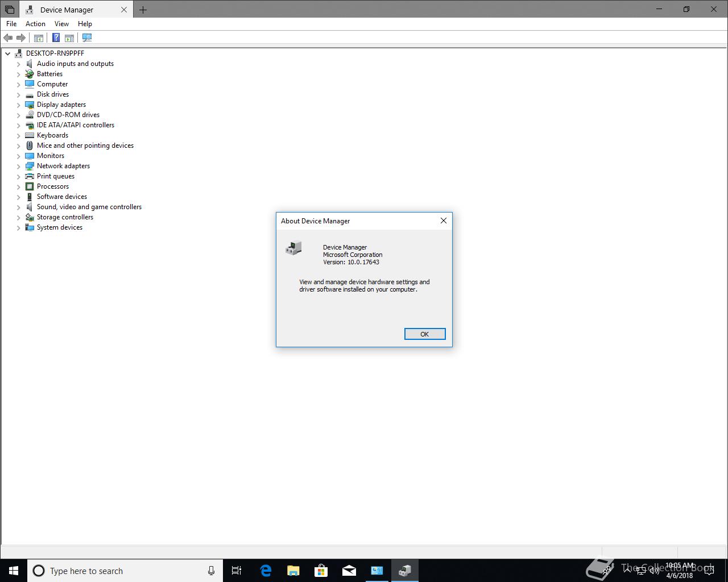Click the Forward arrow toolbar icon

(x=21, y=38)
